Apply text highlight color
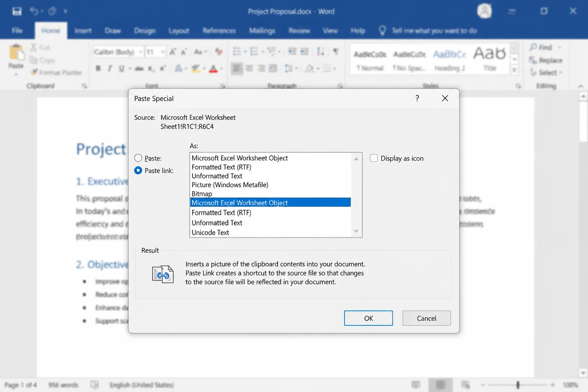This screenshot has height=392, width=588. coord(196,69)
